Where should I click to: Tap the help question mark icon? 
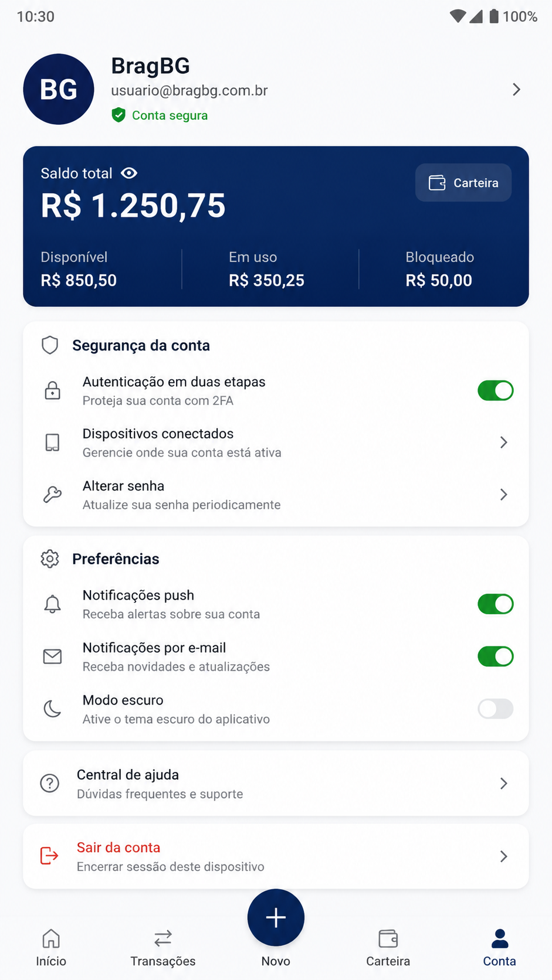(x=50, y=783)
